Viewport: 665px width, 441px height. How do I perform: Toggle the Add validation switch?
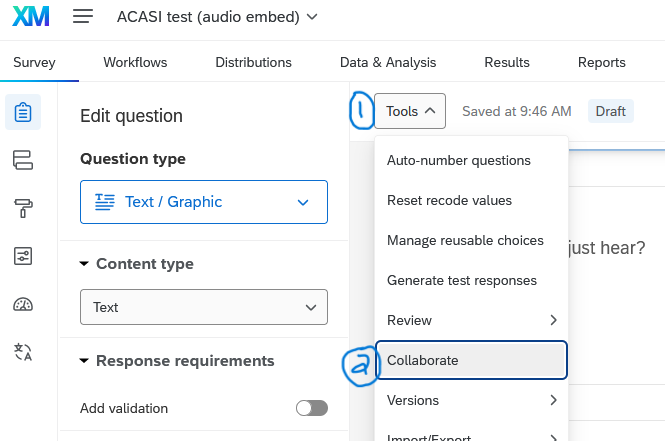[311, 408]
